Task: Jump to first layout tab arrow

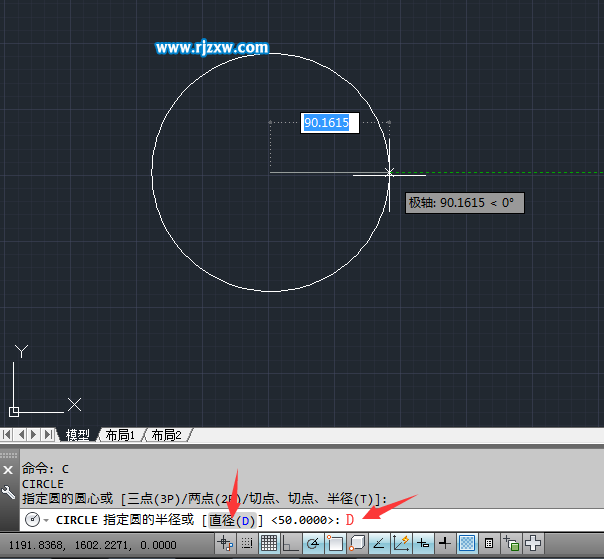Action: pos(7,435)
